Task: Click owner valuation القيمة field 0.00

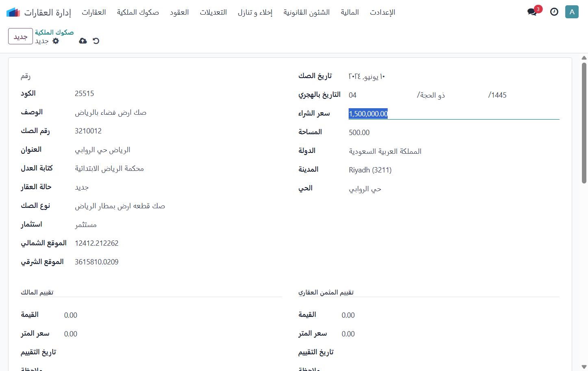Action: [x=173, y=315]
